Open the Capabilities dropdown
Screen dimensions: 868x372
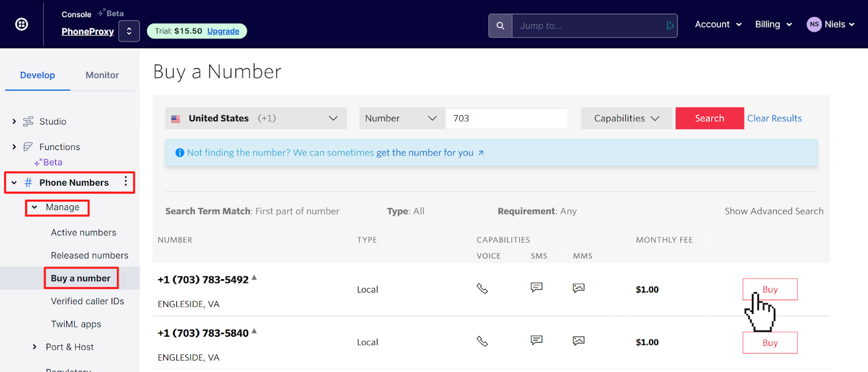627,118
